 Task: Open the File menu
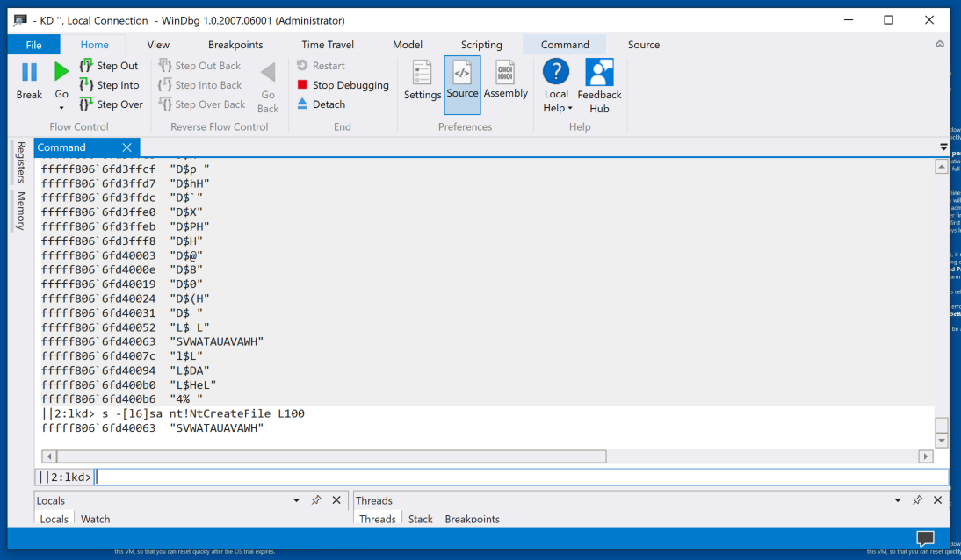(33, 45)
